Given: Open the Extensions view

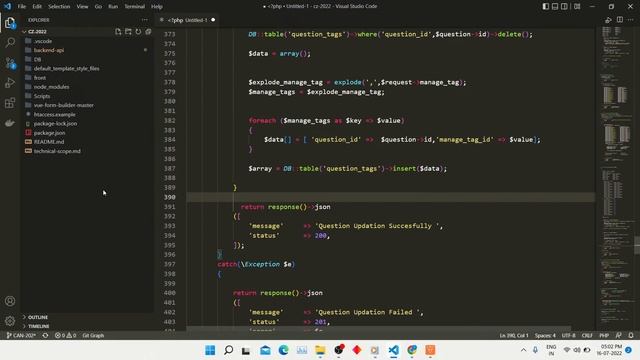Looking at the screenshot, I should click(x=10, y=103).
